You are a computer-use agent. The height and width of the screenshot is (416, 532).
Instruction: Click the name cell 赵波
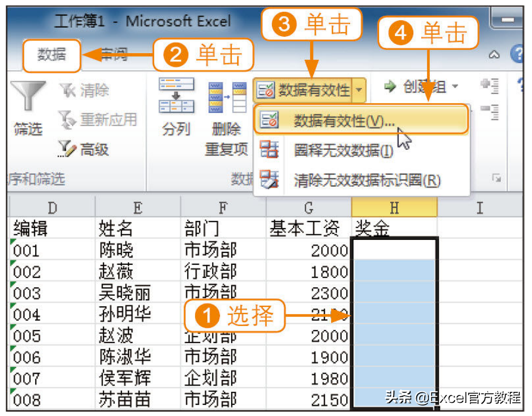(138, 335)
